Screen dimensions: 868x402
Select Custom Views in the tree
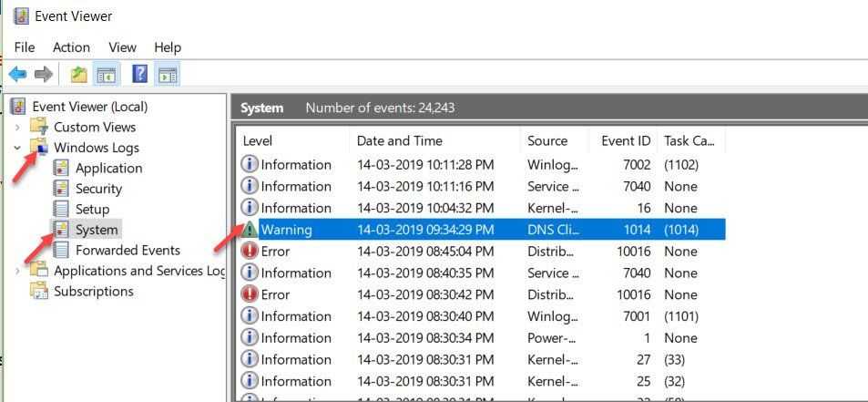[x=95, y=128]
